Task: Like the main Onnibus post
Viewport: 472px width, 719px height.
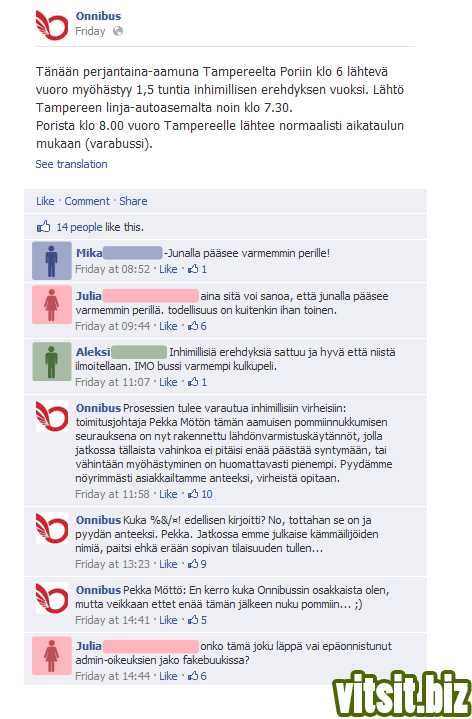Action: click(x=45, y=201)
